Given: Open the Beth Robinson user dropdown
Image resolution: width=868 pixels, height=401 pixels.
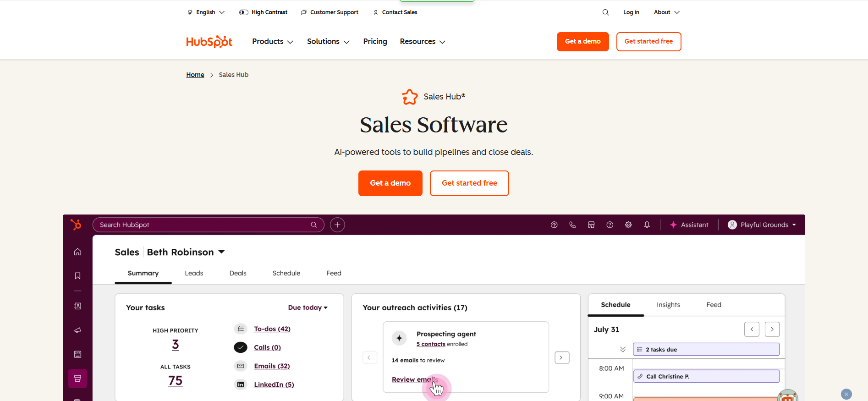Looking at the screenshot, I should (x=186, y=252).
